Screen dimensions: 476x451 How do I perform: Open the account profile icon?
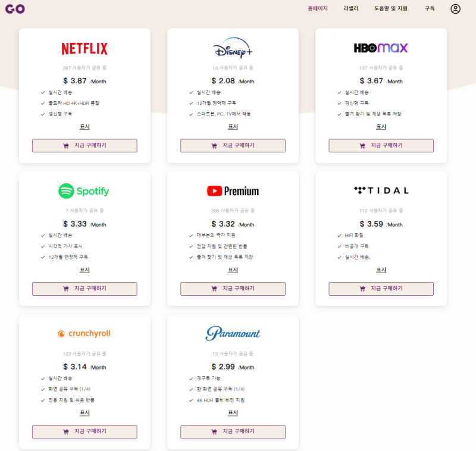click(455, 8)
